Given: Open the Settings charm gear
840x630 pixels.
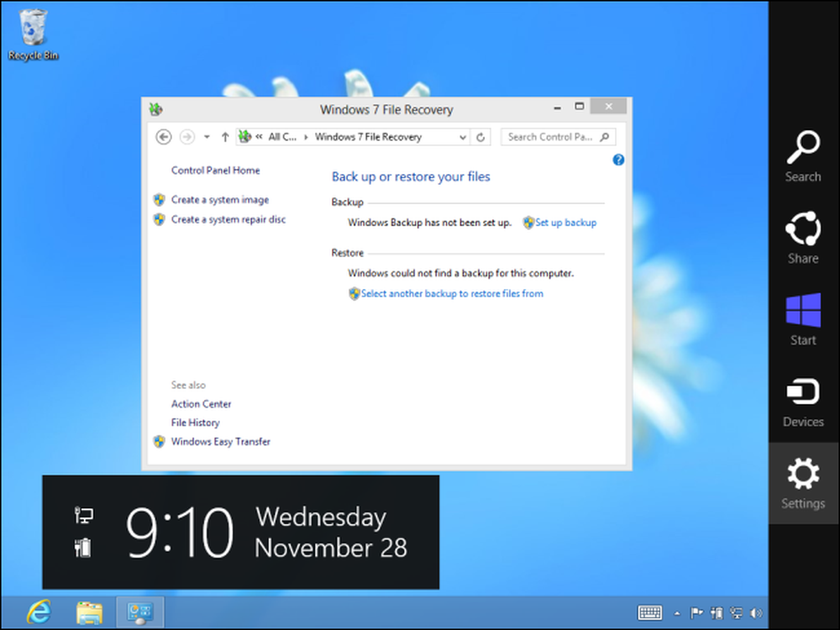Looking at the screenshot, I should point(803,474).
